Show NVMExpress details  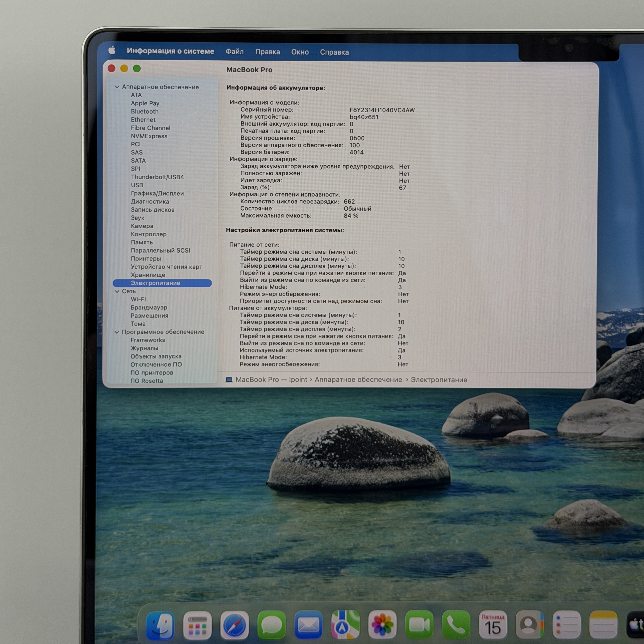(x=149, y=136)
